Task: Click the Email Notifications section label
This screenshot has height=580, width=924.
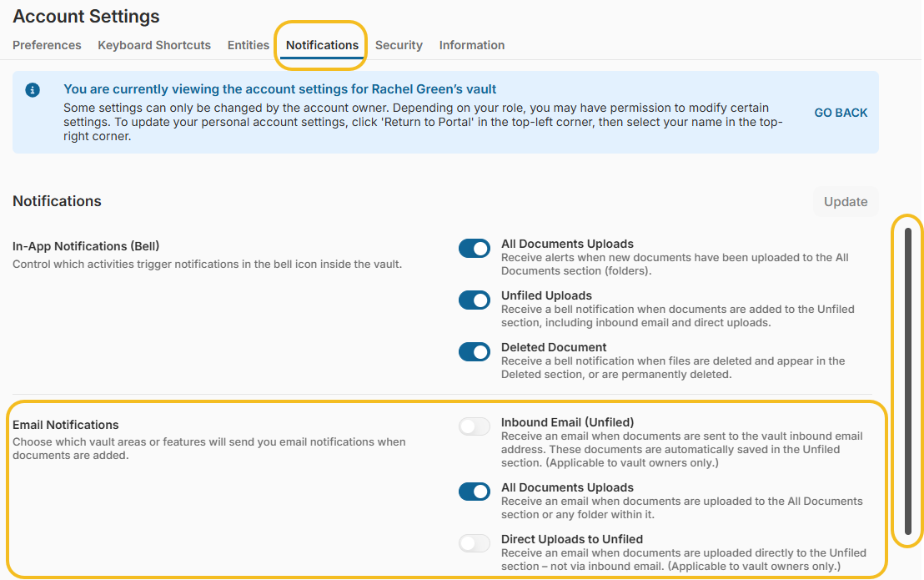Action: click(x=66, y=425)
